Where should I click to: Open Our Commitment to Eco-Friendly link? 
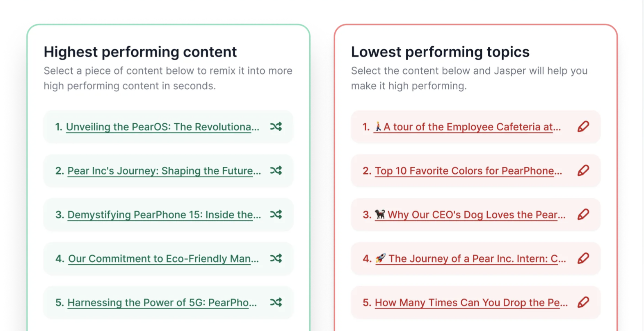click(x=163, y=258)
